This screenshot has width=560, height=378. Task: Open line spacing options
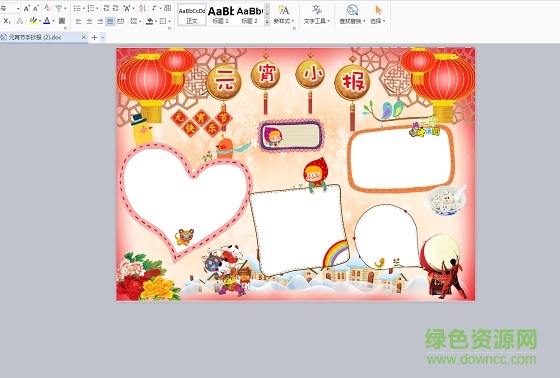point(134,21)
